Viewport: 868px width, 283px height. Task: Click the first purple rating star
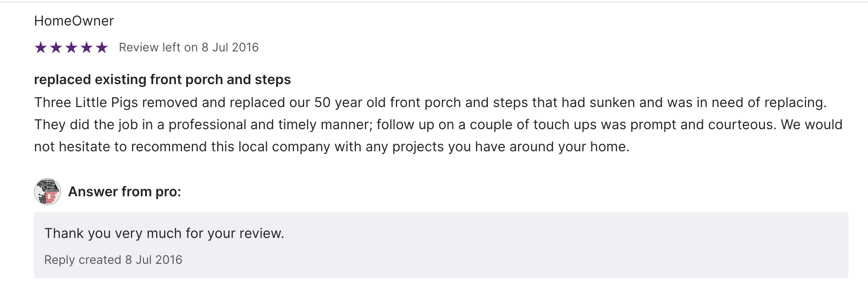pos(41,48)
